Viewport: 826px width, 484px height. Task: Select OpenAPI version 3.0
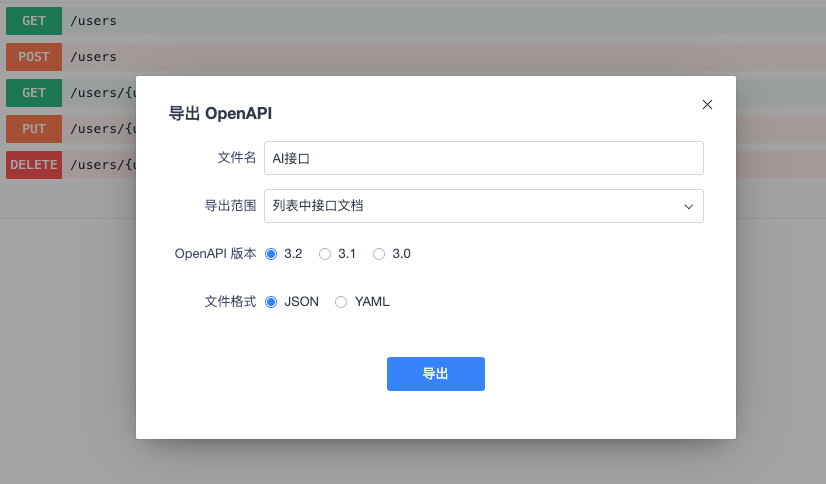[379, 254]
